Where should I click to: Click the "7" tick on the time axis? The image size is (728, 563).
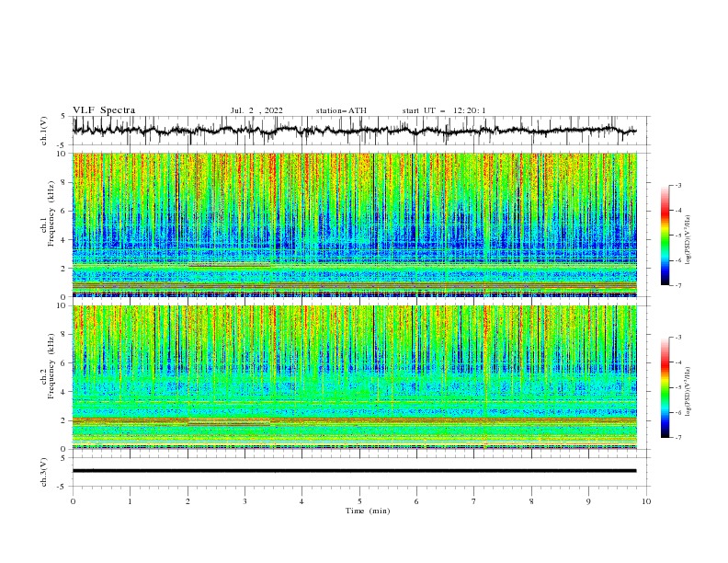tap(474, 501)
